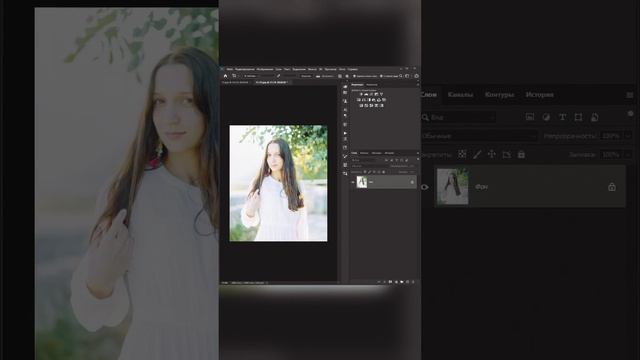Click the Clear button in crop options
640x360 pixels.
306,76
